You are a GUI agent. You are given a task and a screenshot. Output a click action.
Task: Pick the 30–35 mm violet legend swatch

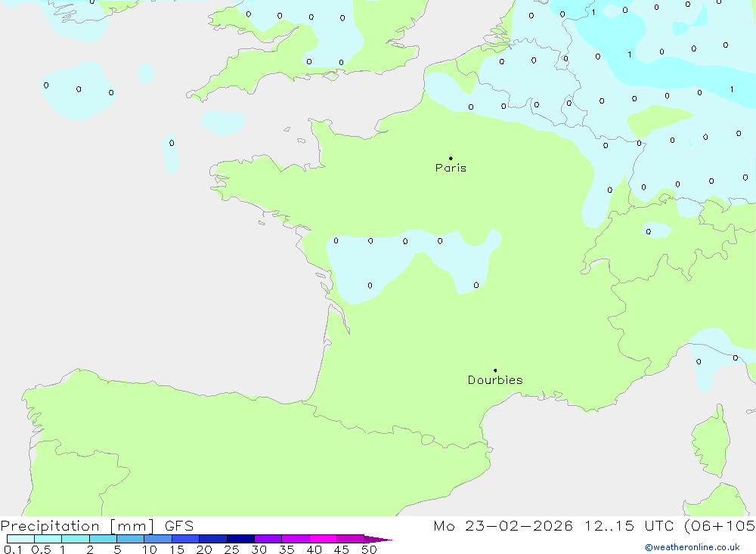coord(268,539)
